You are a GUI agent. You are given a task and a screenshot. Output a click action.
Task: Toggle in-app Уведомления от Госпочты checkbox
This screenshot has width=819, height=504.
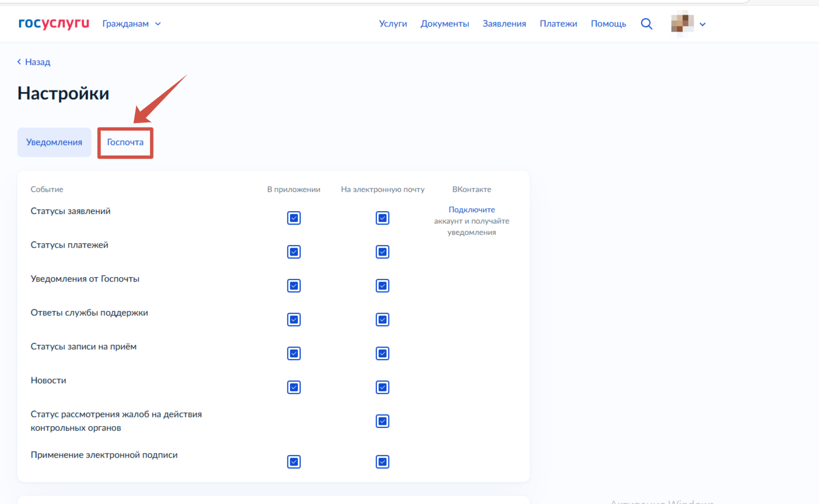pyautogui.click(x=294, y=286)
